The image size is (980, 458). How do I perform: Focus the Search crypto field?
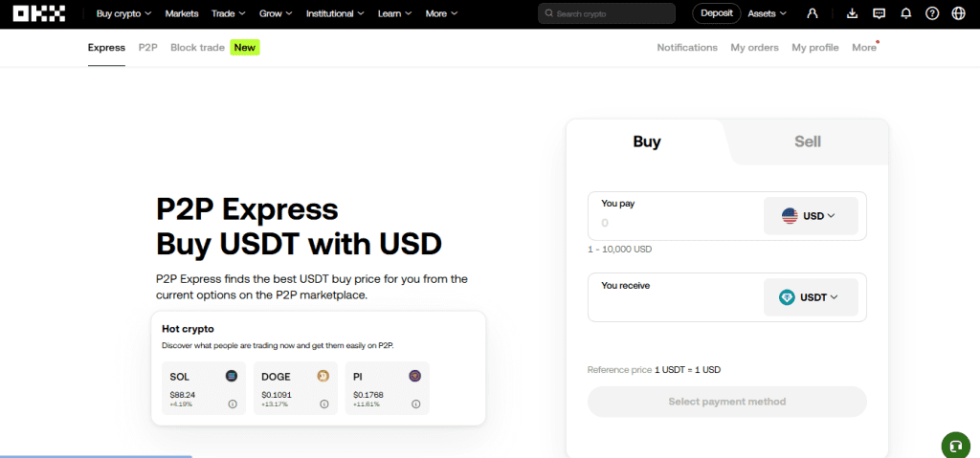(x=607, y=13)
